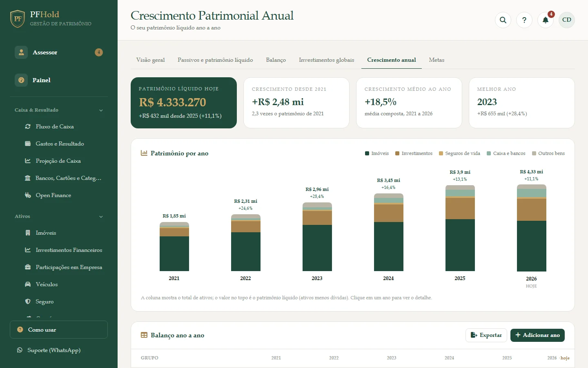Click the Suporte WhatsApp icon
Screen dimensions: 588x368
[x=20, y=350]
